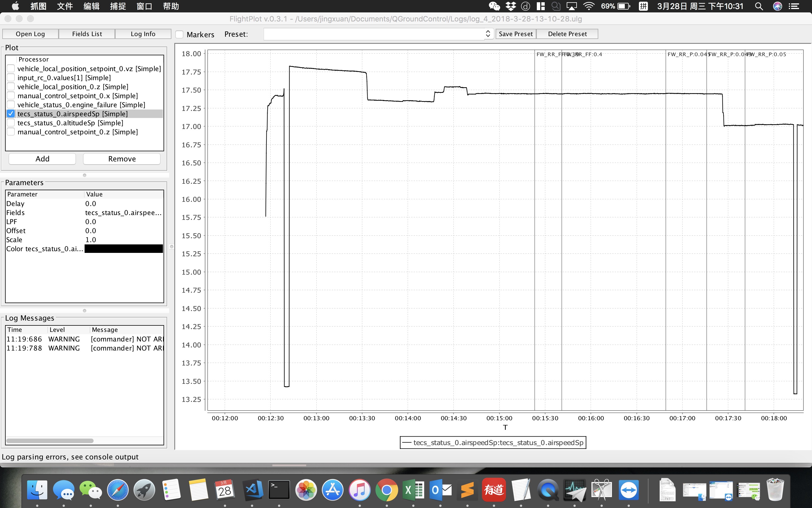Click the Preset input field
The image size is (812, 508).
[374, 34]
